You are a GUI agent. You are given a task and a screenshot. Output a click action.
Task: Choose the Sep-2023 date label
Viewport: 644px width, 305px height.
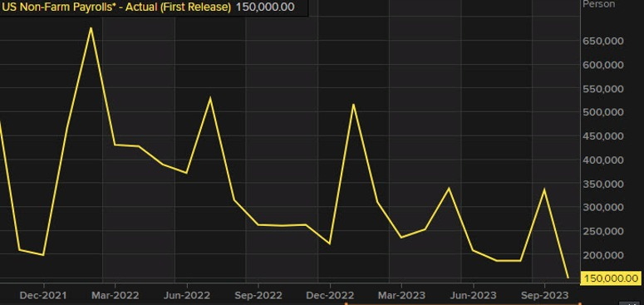[x=544, y=295]
